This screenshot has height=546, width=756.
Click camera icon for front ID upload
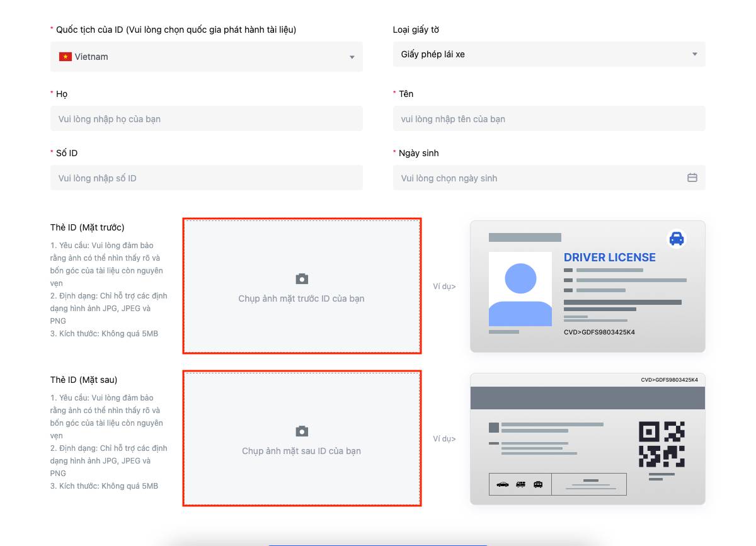pos(302,278)
